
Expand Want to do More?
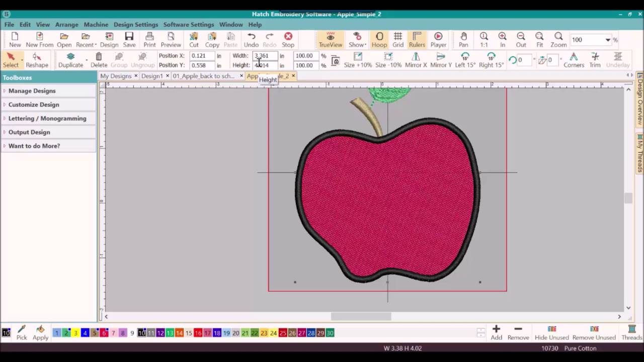pos(48,146)
